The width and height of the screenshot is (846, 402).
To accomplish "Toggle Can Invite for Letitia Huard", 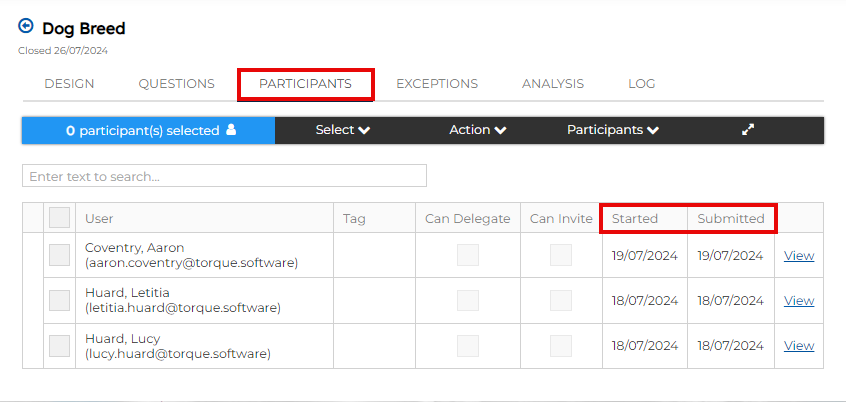I will pyautogui.click(x=561, y=300).
